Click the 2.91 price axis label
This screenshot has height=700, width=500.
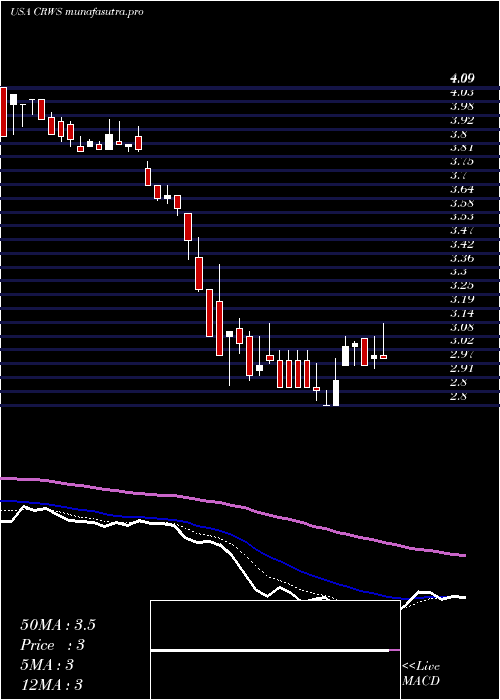[462, 368]
